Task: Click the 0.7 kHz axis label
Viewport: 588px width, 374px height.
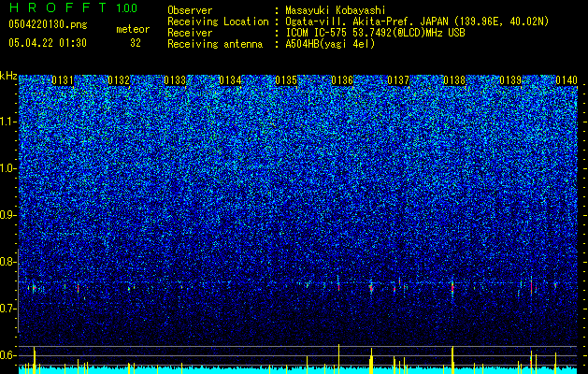Action: point(8,309)
